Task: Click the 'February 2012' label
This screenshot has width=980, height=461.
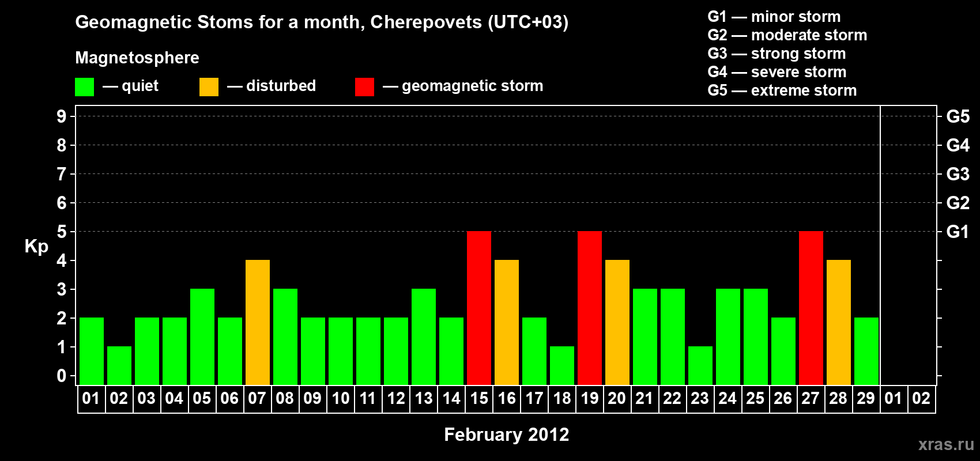Action: pos(507,434)
